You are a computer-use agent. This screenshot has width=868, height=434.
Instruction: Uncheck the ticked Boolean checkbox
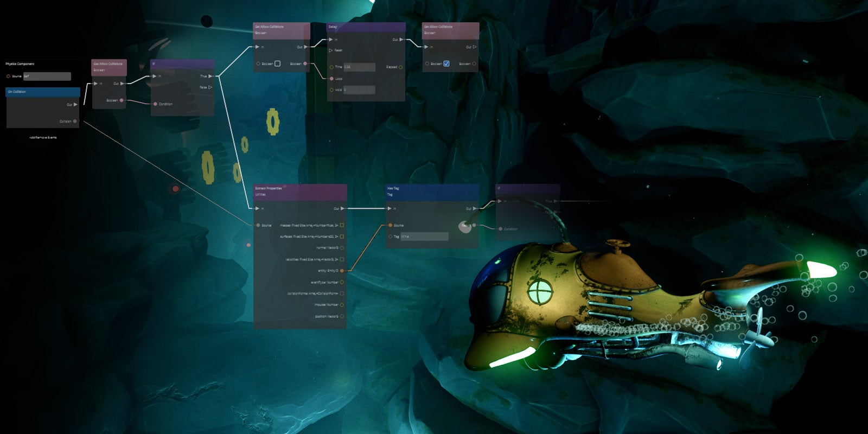tap(446, 63)
